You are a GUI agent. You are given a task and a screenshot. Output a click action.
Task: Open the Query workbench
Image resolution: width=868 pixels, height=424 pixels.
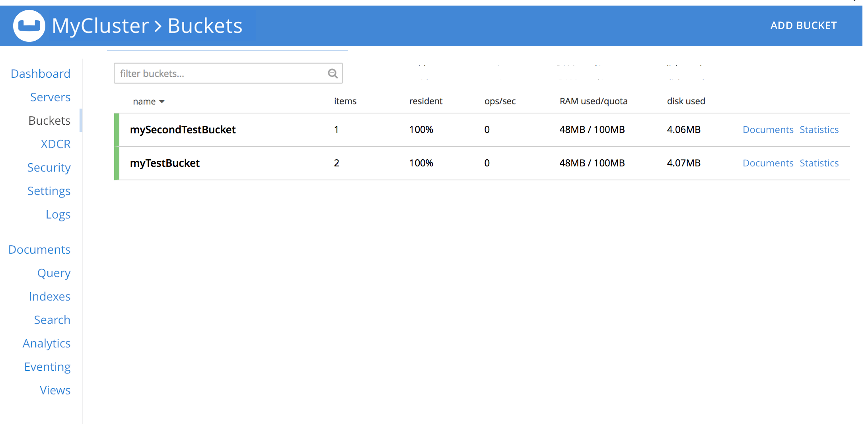[54, 273]
